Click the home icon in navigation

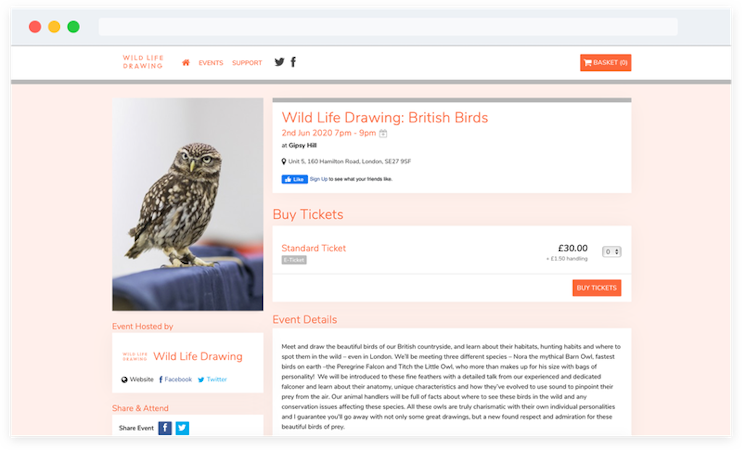pos(186,63)
